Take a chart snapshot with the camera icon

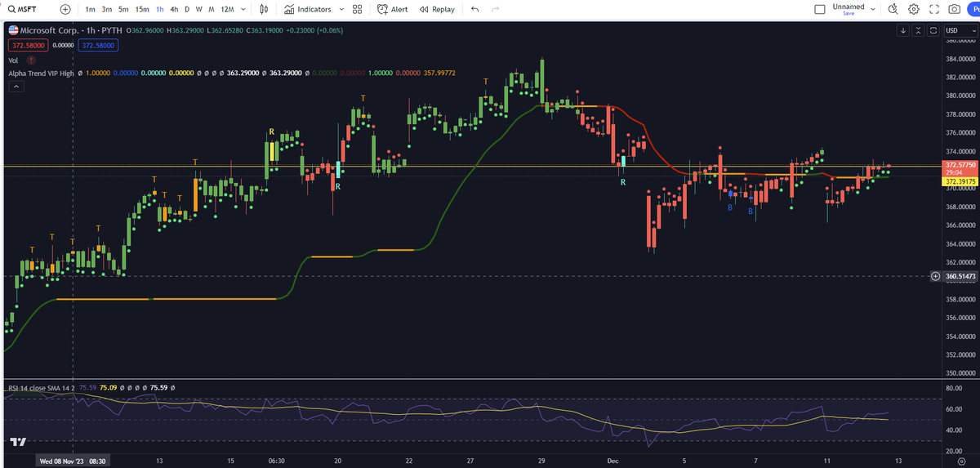(x=954, y=9)
